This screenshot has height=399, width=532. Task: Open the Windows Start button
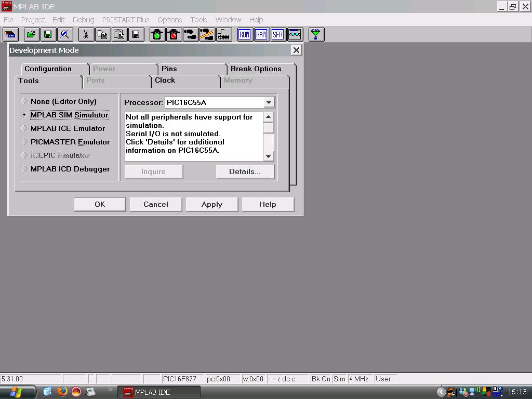[x=18, y=392]
